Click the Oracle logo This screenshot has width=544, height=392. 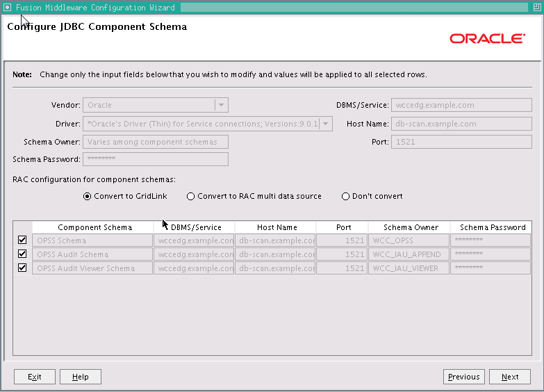488,38
